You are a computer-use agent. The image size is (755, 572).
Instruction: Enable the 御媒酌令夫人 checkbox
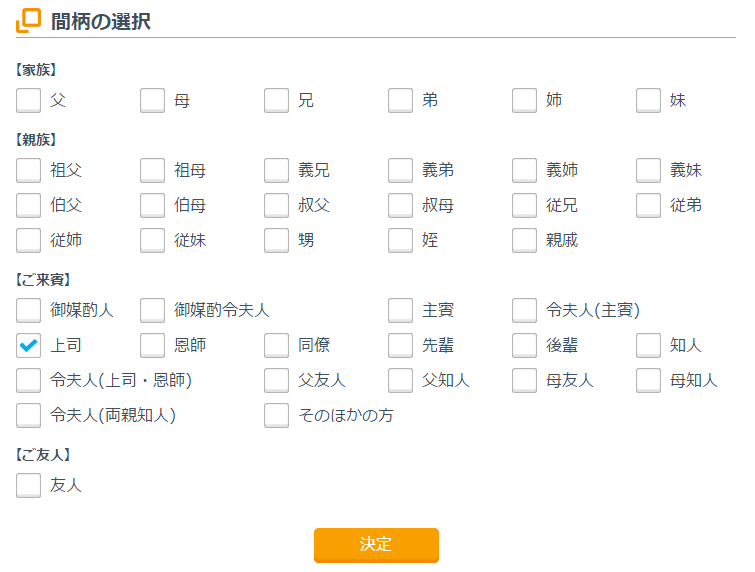pyautogui.click(x=153, y=310)
